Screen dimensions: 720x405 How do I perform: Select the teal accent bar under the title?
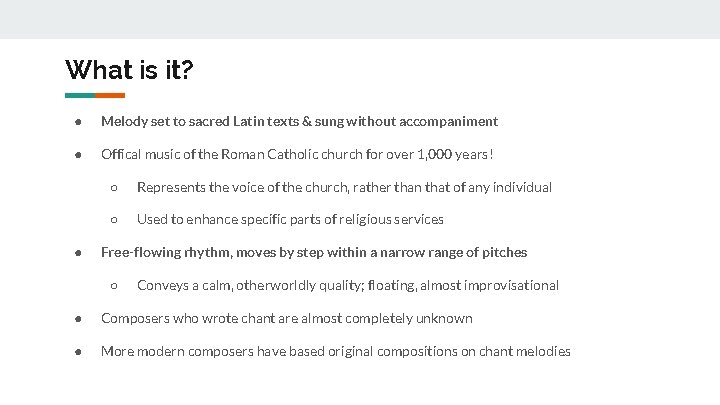click(x=80, y=96)
